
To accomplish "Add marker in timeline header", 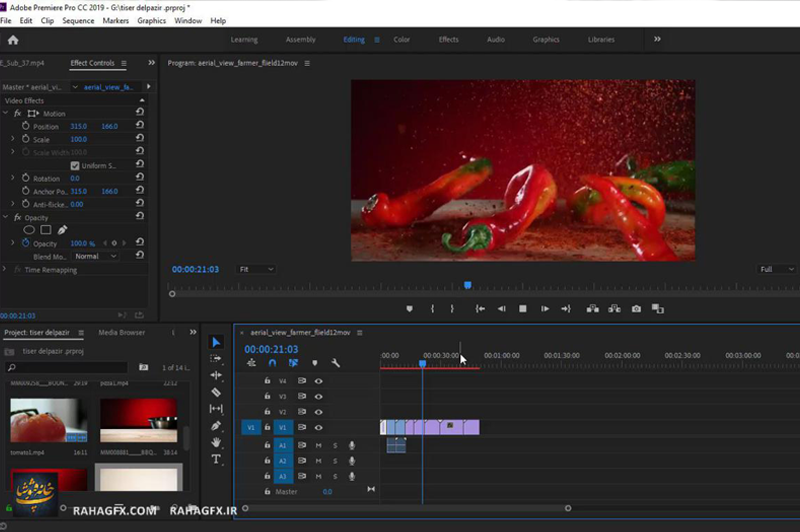I will click(x=315, y=363).
